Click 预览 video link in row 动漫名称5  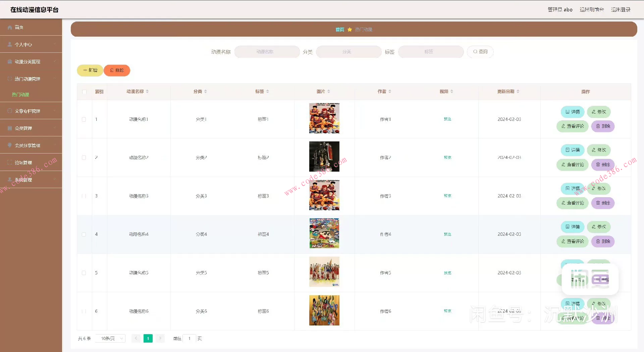click(447, 273)
